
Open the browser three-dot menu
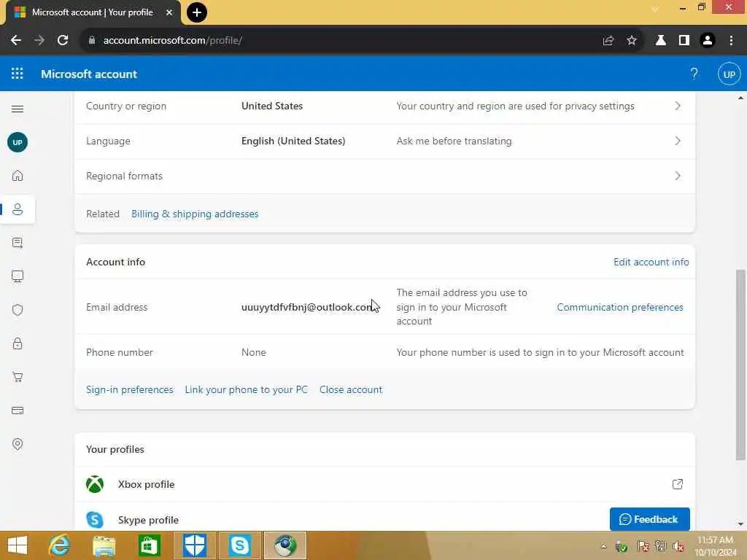(x=731, y=41)
